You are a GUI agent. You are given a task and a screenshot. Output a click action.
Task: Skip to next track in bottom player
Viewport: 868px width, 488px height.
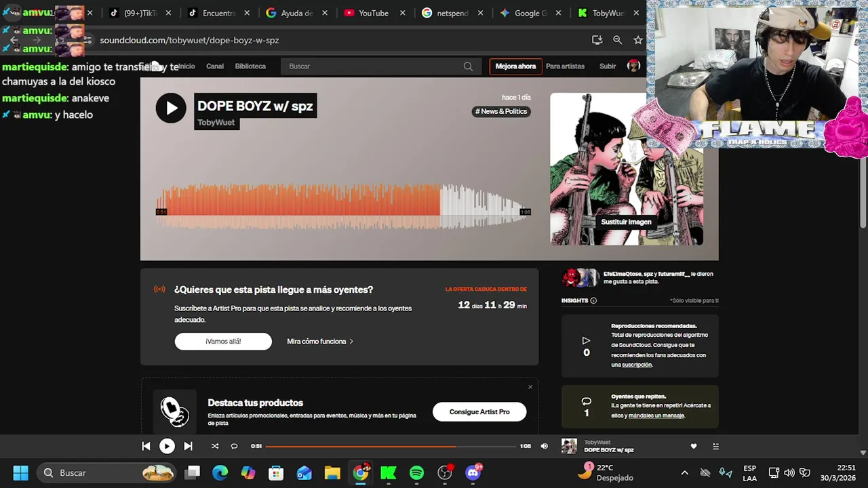[x=189, y=446]
